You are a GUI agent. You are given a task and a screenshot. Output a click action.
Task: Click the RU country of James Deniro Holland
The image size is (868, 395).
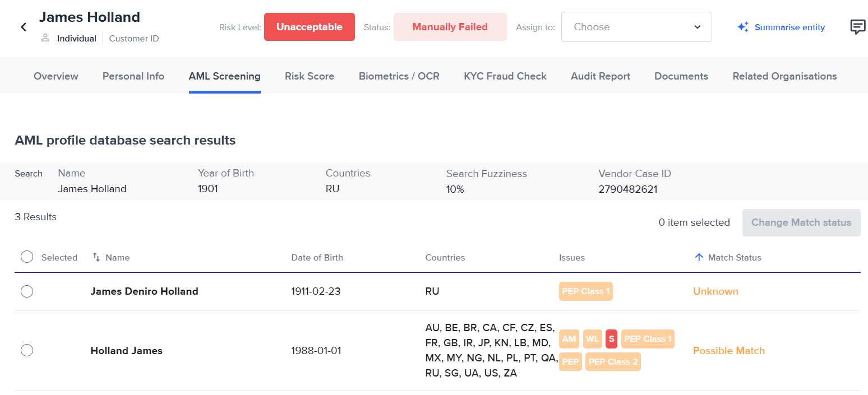[432, 291]
